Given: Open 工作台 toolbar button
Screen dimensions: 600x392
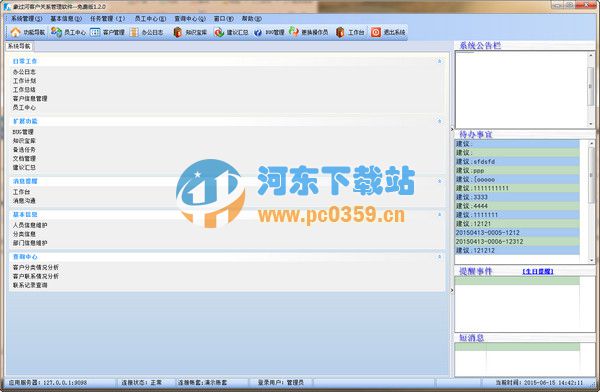Looking at the screenshot, I should [x=350, y=32].
